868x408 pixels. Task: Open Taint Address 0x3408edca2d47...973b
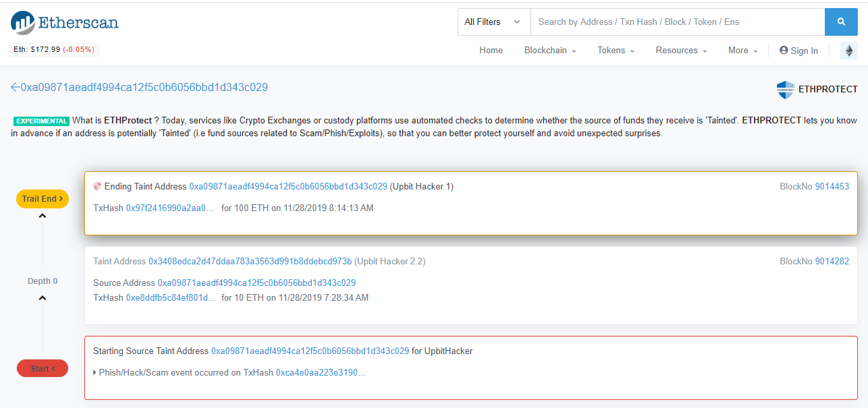click(x=250, y=261)
